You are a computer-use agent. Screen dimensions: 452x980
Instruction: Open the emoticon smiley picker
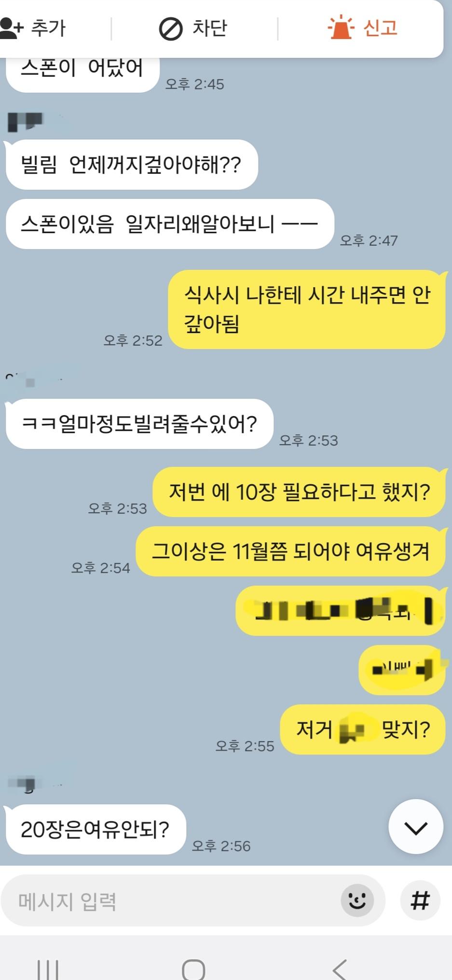[357, 900]
